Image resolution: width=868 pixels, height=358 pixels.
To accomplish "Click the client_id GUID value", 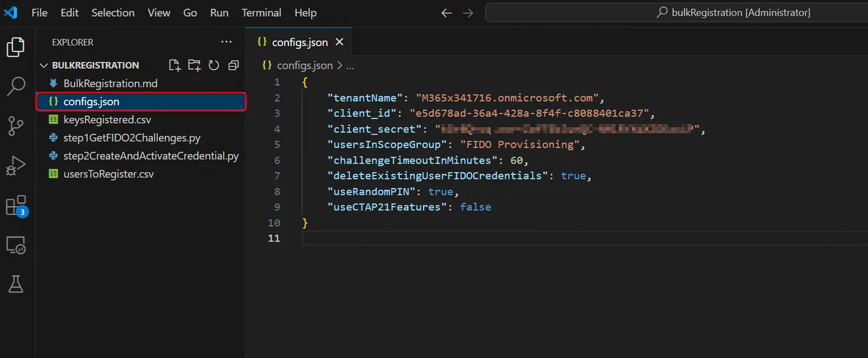I will tap(529, 114).
